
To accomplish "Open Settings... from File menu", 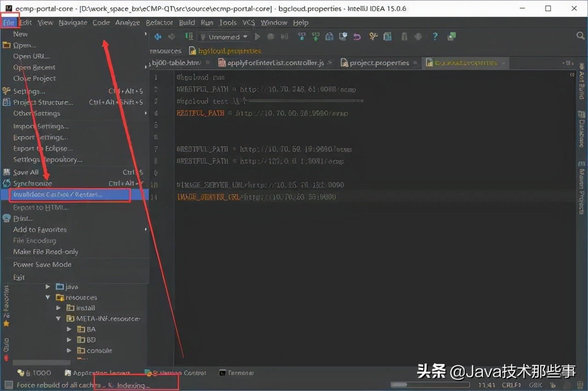I will coord(74,91).
